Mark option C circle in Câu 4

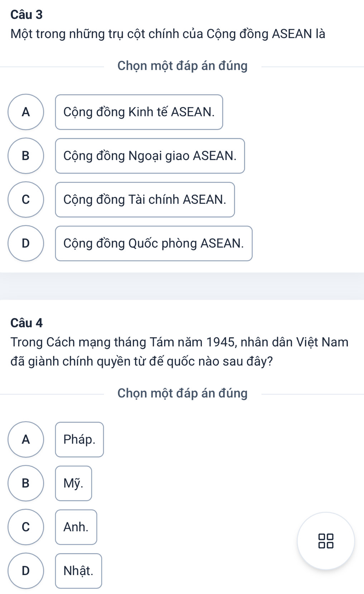click(26, 527)
